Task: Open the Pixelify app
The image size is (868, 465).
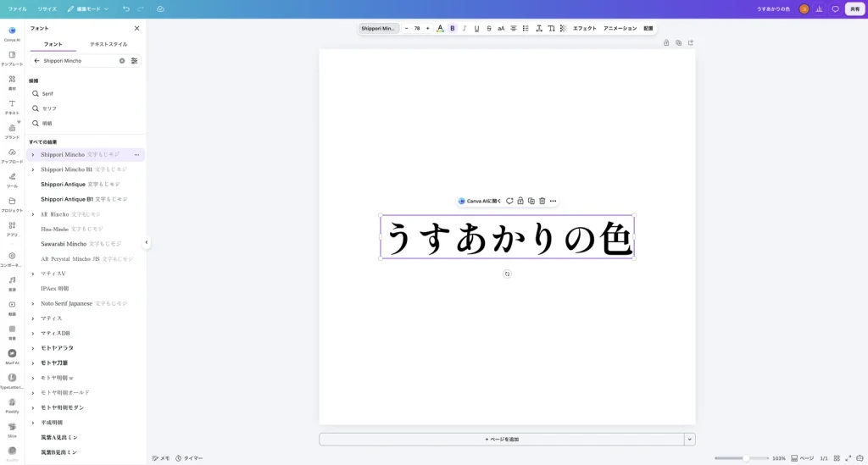Action: click(x=12, y=405)
